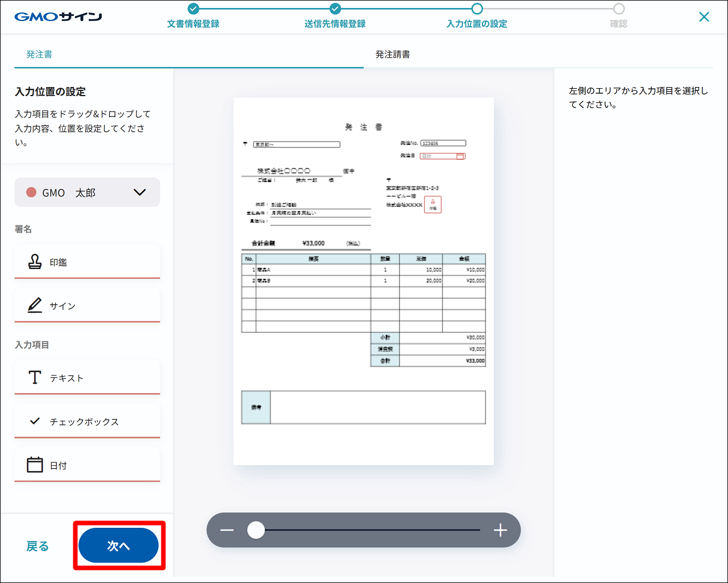This screenshot has width=728, height=583.
Task: Click the zoom slider handle
Action: click(256, 531)
